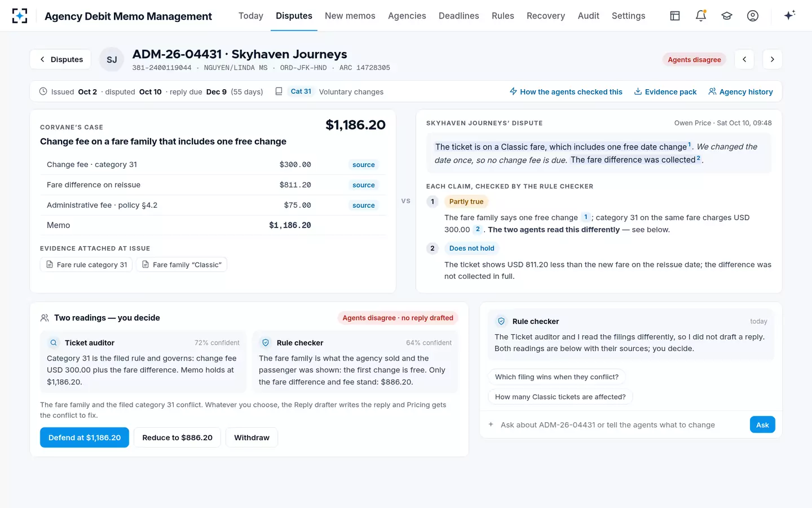Open source for Change fee category 31
This screenshot has width=812, height=508.
[364, 165]
